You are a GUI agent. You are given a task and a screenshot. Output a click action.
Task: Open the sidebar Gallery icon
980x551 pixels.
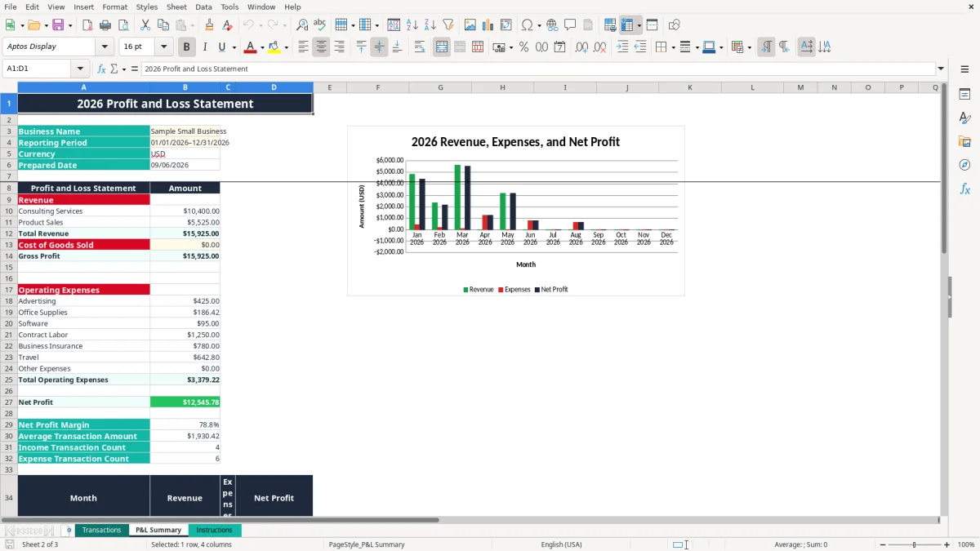click(964, 141)
